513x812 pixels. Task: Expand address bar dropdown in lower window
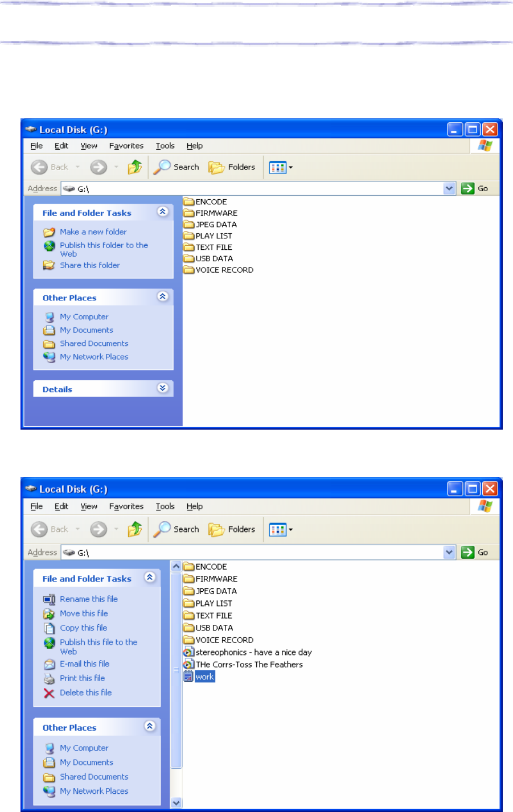coord(450,552)
